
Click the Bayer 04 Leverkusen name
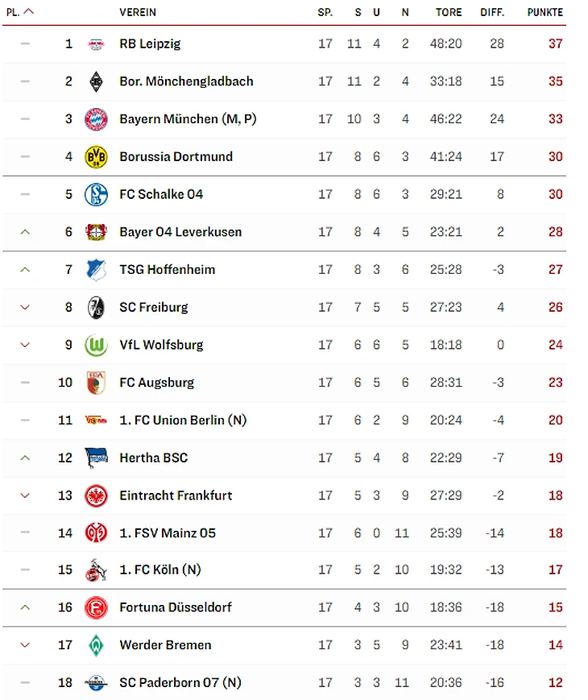pos(180,232)
